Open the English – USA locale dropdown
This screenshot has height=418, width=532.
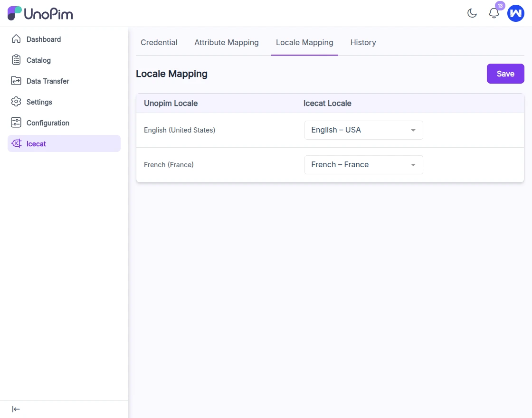point(364,130)
